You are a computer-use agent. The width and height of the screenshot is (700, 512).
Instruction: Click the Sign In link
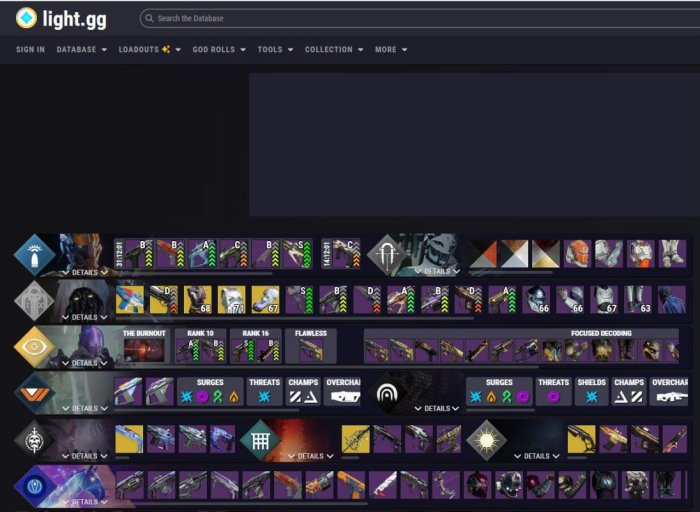coord(30,49)
